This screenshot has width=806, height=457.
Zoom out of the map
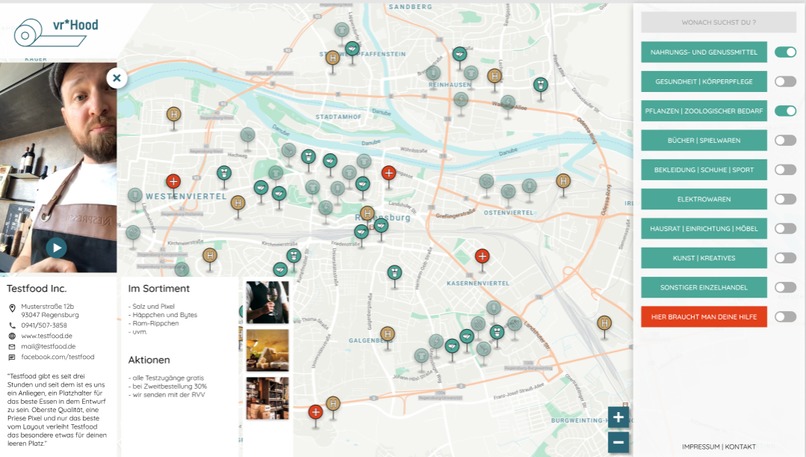click(618, 443)
